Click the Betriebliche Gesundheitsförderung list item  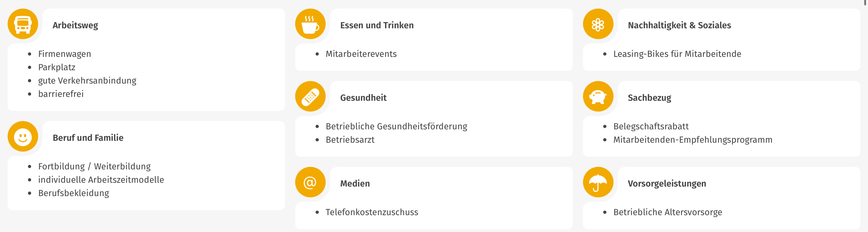click(396, 126)
